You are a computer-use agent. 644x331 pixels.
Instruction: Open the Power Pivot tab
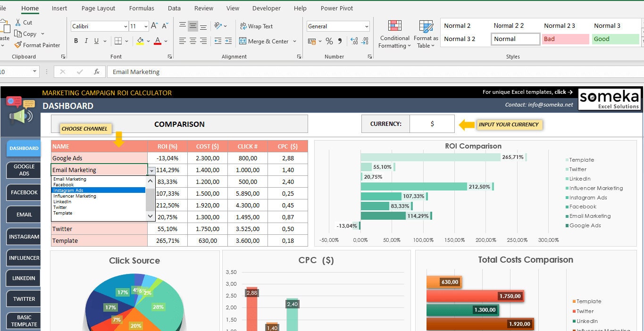click(336, 8)
